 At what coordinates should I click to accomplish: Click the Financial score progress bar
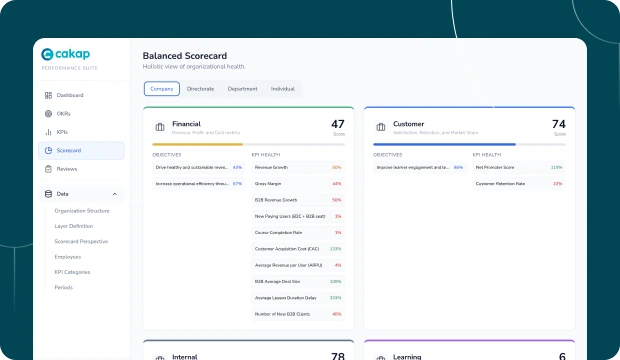pyautogui.click(x=248, y=144)
